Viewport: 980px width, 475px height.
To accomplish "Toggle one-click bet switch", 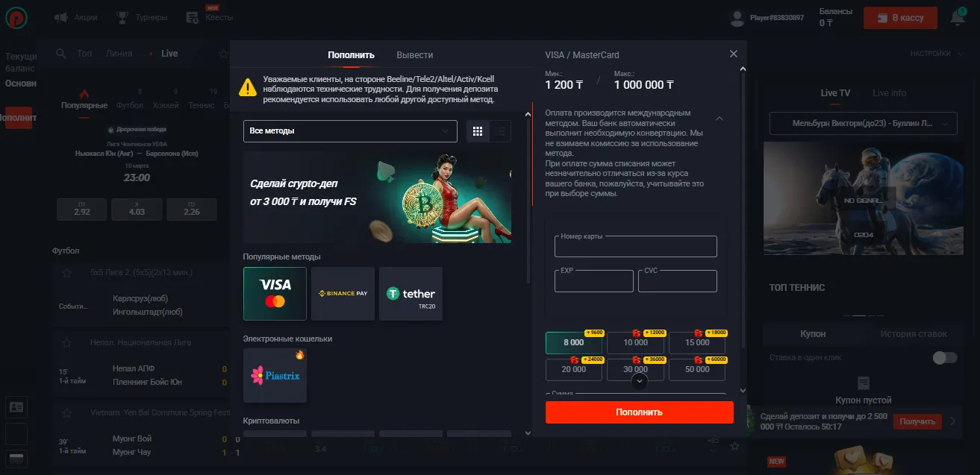I will 945,358.
